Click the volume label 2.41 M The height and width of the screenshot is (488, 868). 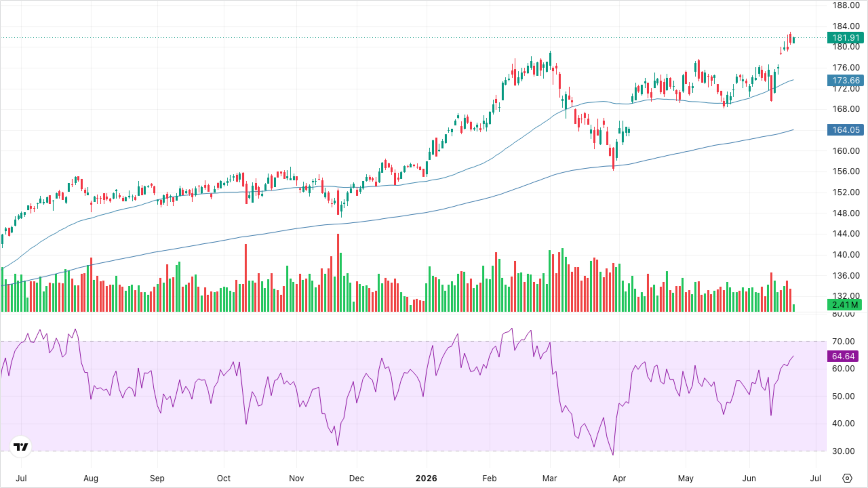pyautogui.click(x=844, y=305)
